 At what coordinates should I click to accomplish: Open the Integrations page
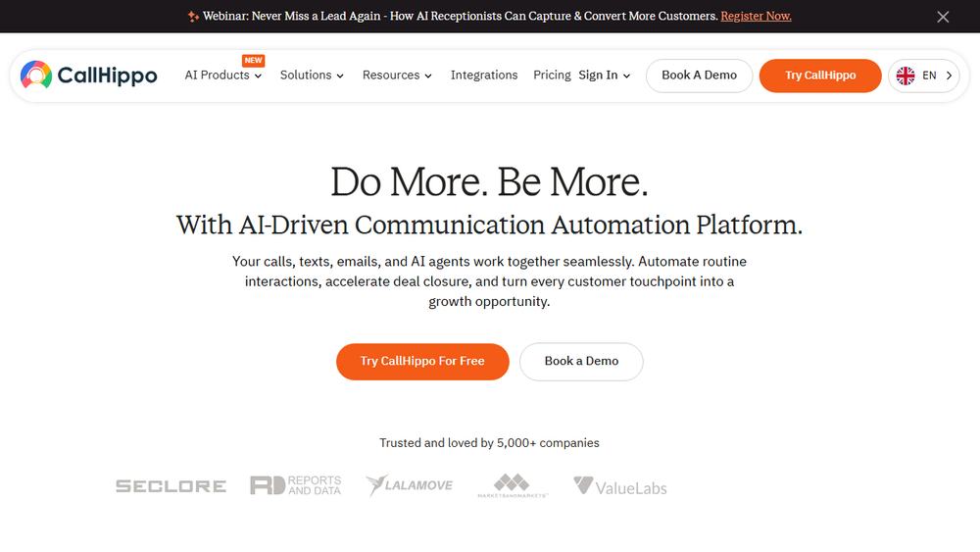tap(484, 75)
